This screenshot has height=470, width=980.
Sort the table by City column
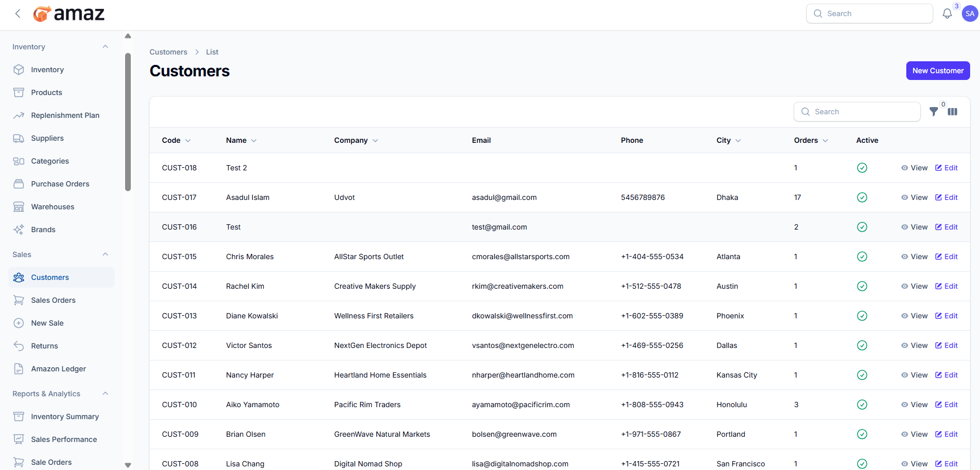coord(729,140)
